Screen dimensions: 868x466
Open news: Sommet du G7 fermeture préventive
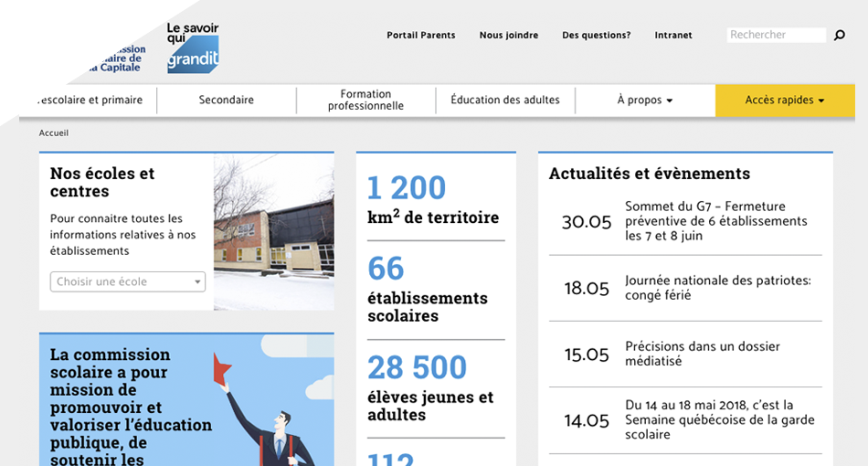tap(715, 221)
